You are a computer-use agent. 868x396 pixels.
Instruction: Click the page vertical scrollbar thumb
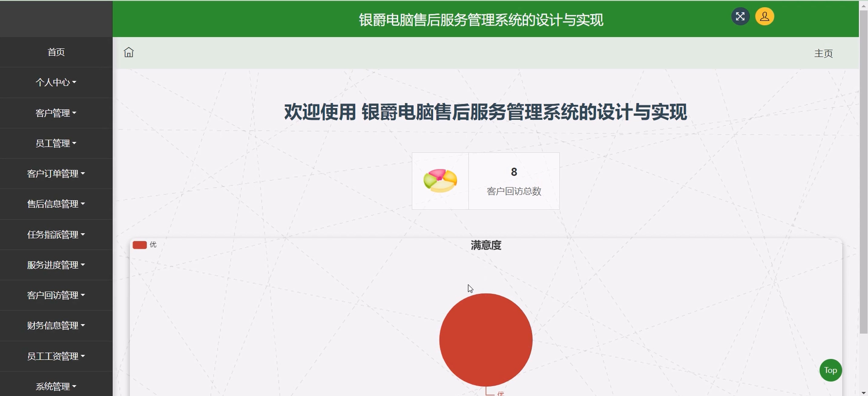tap(863, 172)
